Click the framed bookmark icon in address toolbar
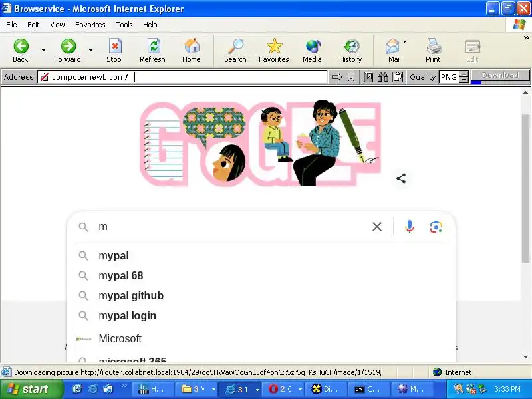 [x=368, y=77]
